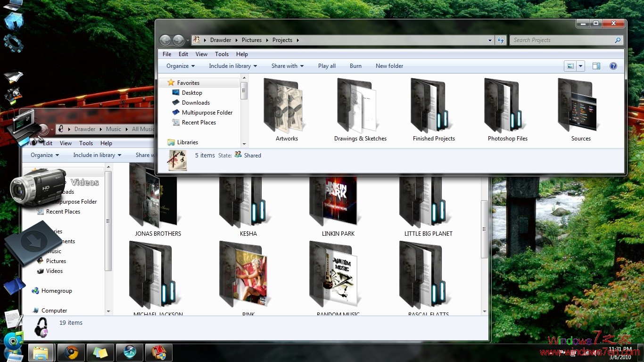This screenshot has width=644, height=362.
Task: Click the Burn button in toolbar
Action: tap(355, 66)
